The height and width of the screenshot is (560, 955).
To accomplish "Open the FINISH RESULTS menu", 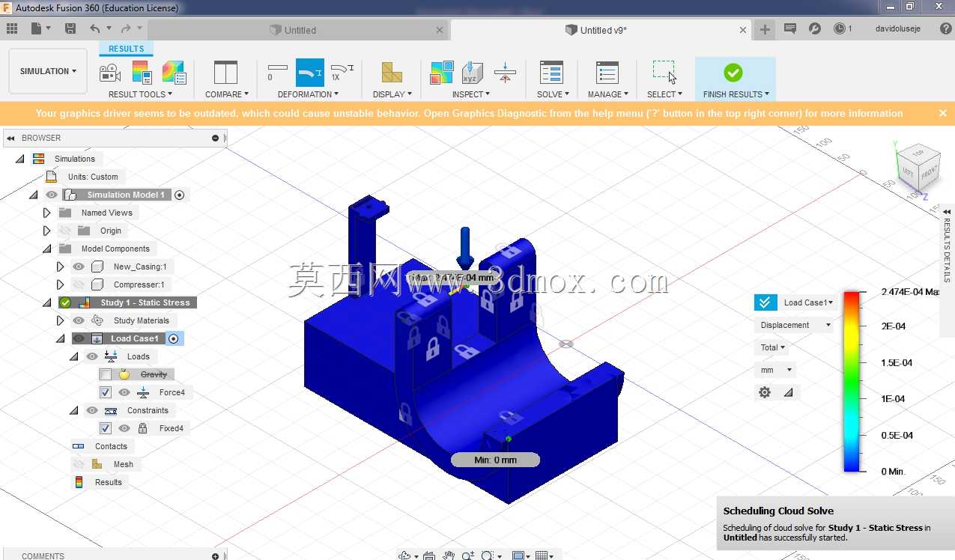I will [x=736, y=94].
